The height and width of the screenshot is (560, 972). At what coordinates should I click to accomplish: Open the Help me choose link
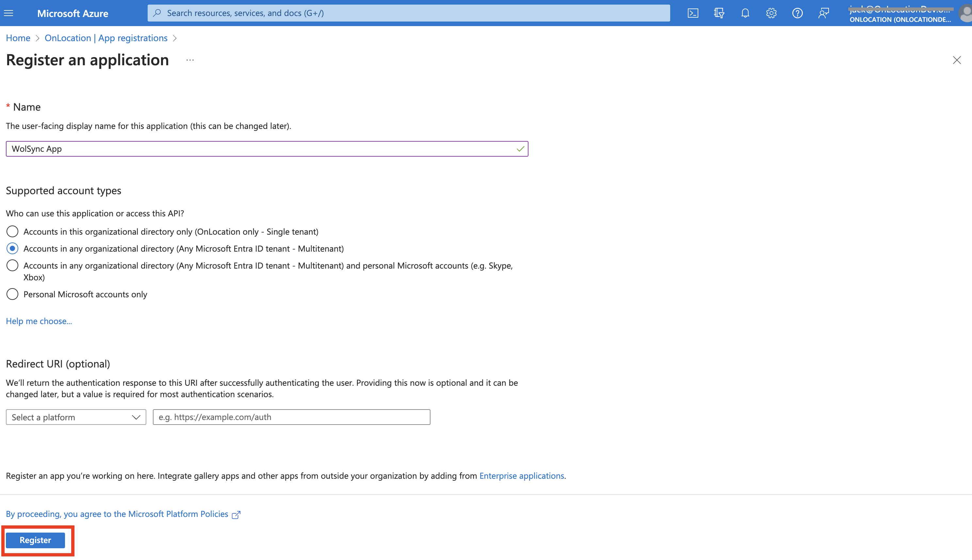[x=39, y=321]
